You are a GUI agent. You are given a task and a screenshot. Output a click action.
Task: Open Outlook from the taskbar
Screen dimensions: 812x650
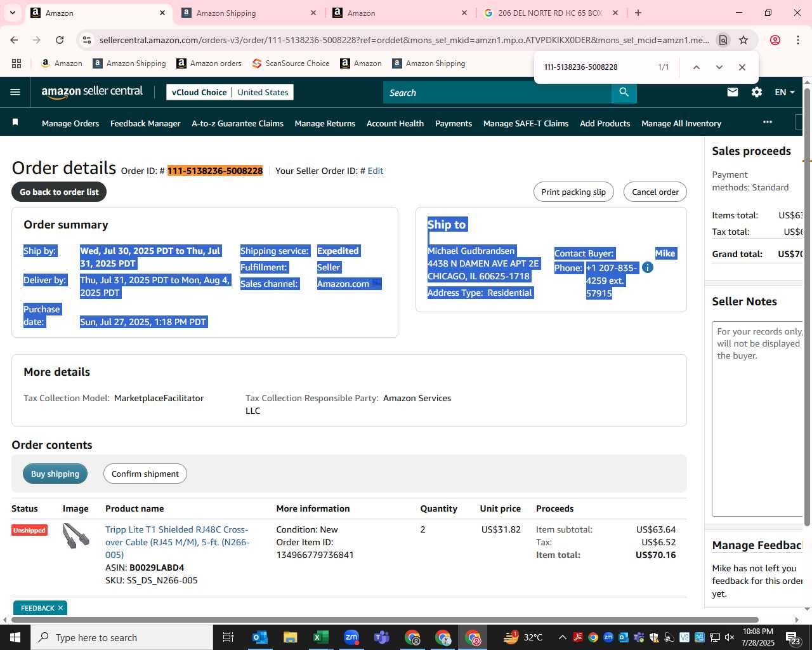point(260,637)
